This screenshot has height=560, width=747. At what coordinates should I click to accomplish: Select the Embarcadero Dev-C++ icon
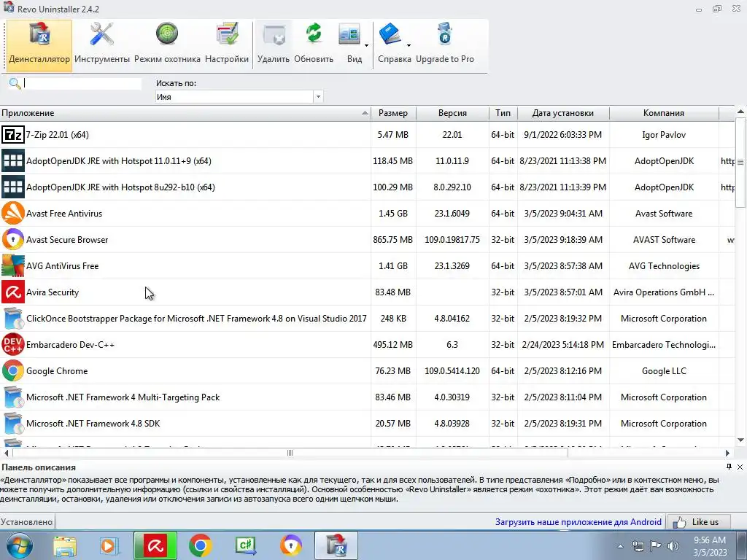tap(13, 344)
